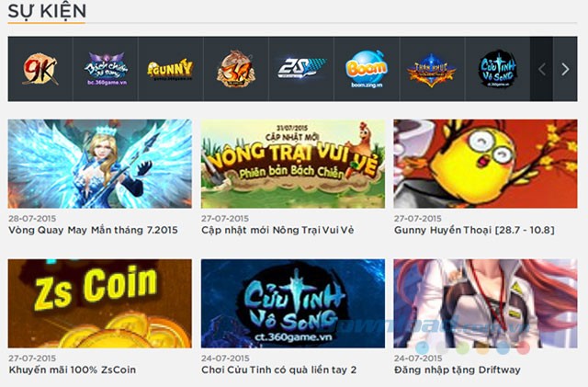Pick the Thần Khúc game logo
This screenshot has width=588, height=387.
(432, 70)
